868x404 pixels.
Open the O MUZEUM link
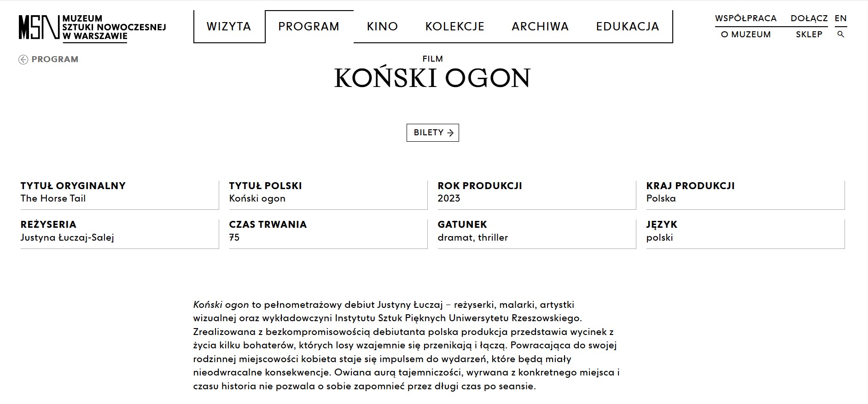click(746, 35)
